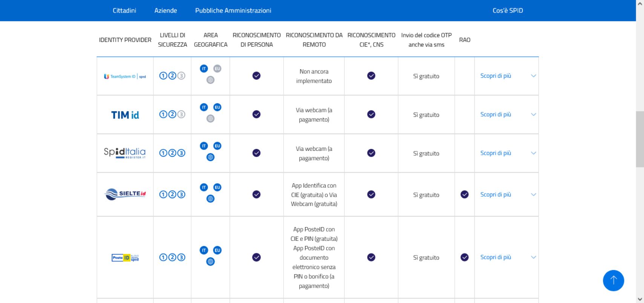Click the TIM id provider logo
The height and width of the screenshot is (303, 644).
point(125,115)
